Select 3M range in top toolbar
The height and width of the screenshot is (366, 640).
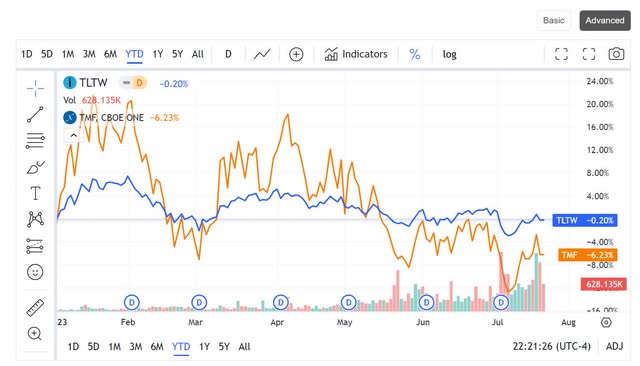click(89, 54)
